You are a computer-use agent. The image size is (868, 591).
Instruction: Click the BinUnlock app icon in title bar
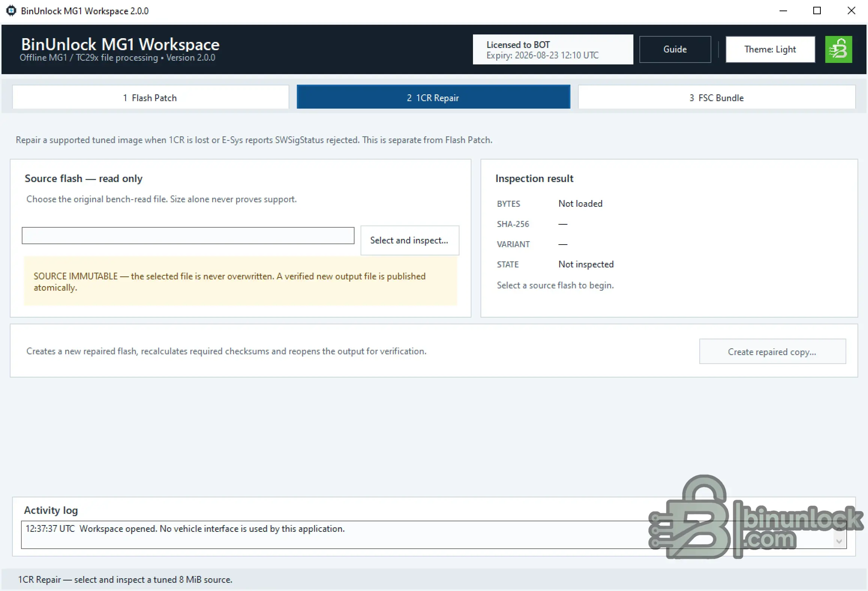11,10
